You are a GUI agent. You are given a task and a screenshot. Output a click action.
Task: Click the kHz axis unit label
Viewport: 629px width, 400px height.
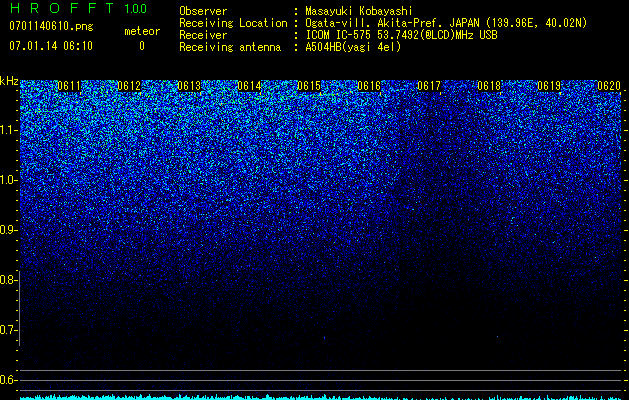tap(9, 81)
